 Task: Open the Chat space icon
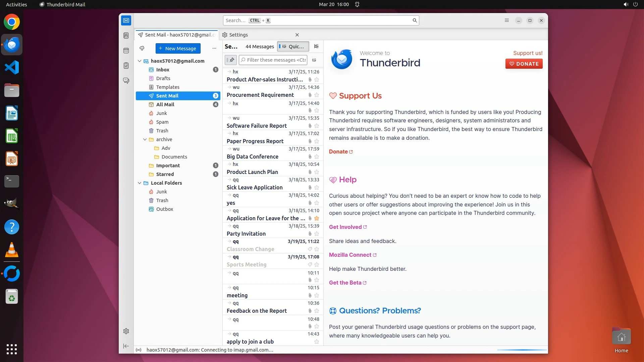click(x=126, y=81)
